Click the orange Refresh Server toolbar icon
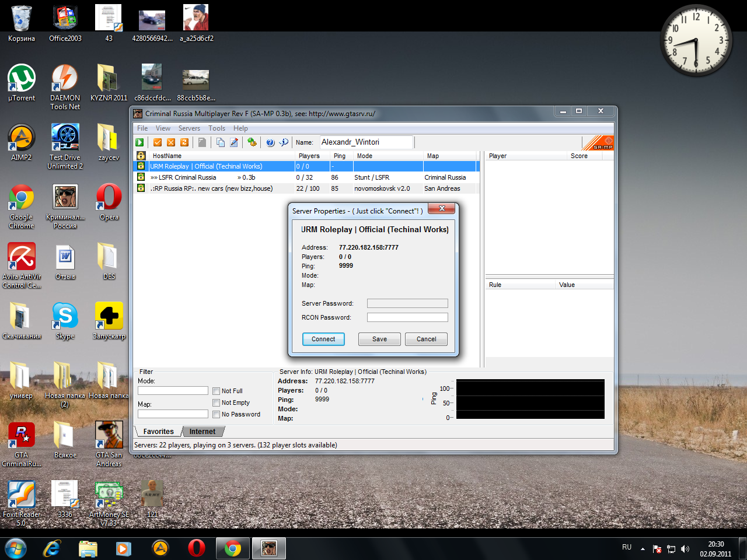 coord(184,142)
